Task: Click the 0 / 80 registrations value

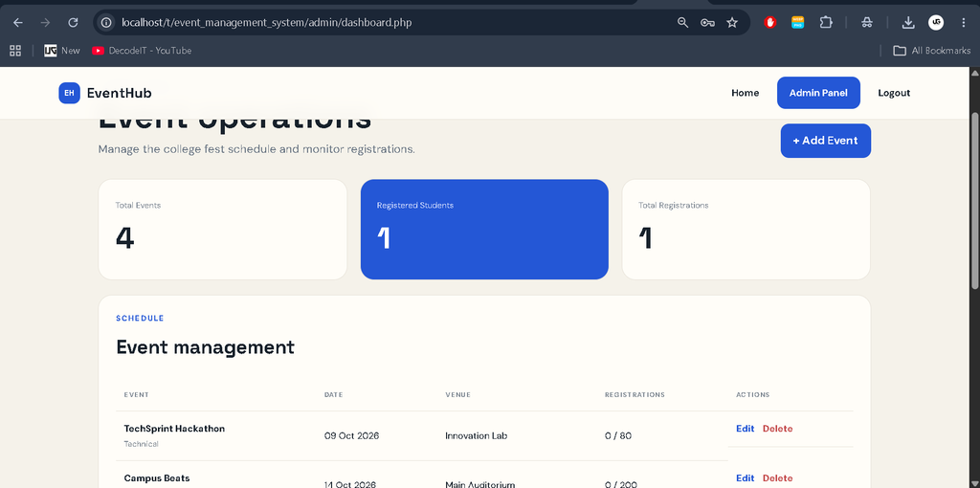Action: click(618, 435)
